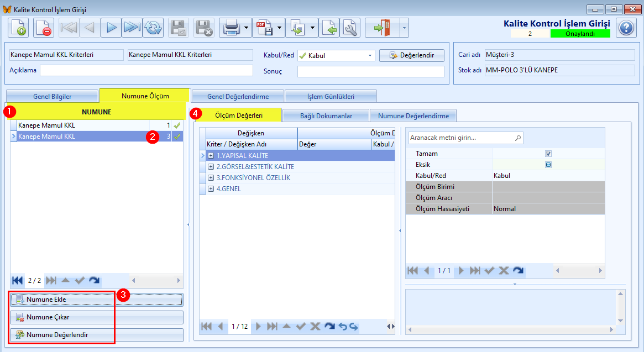Focus the 'Aranacak metni girin...' search box
The height and width of the screenshot is (352, 644).
coord(466,138)
